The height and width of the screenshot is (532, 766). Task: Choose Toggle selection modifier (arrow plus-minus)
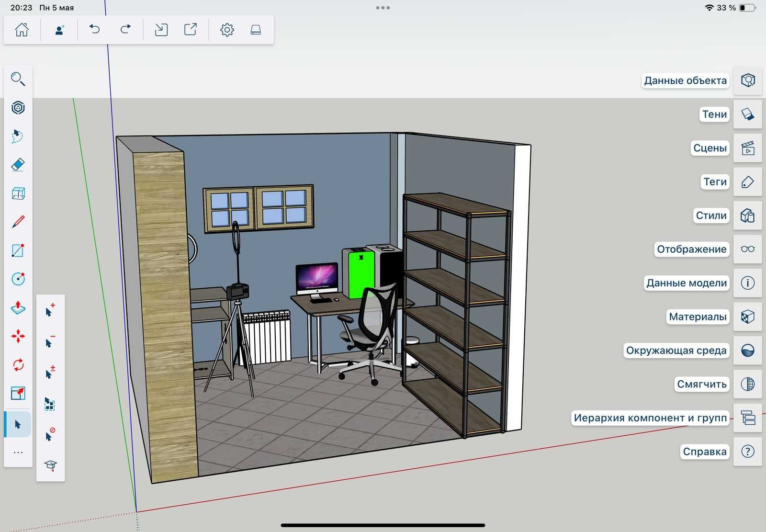pyautogui.click(x=50, y=372)
